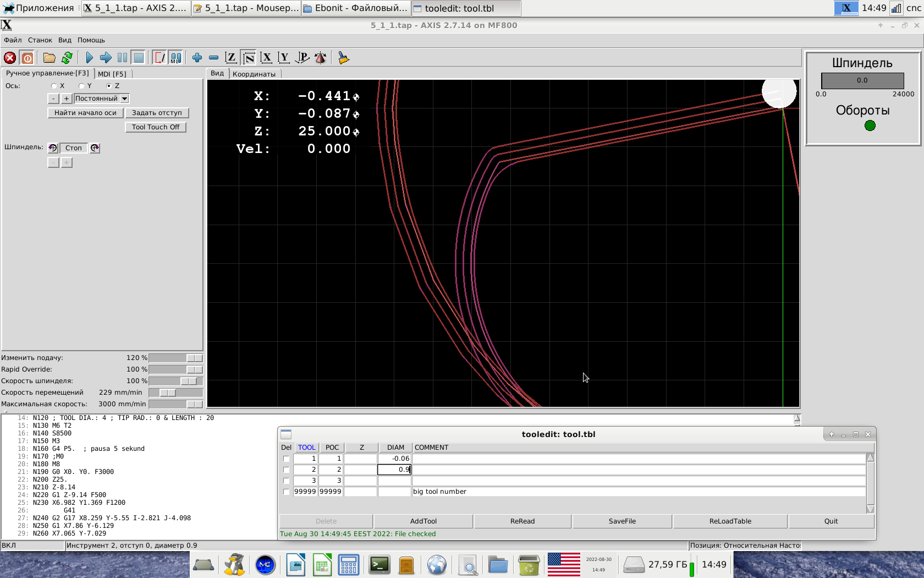Open the Станок menu
924x578 pixels.
pos(40,40)
